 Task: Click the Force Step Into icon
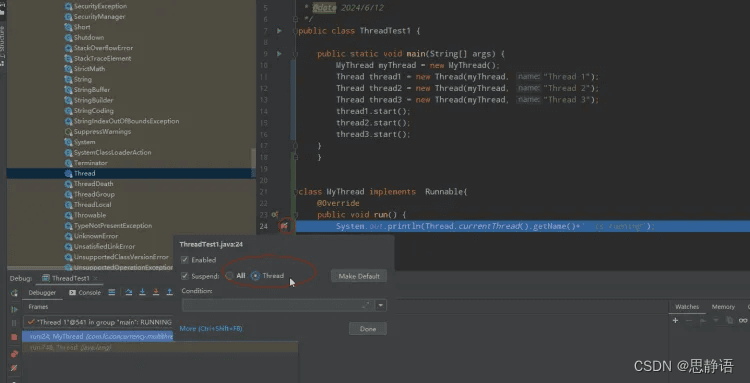[x=156, y=292]
